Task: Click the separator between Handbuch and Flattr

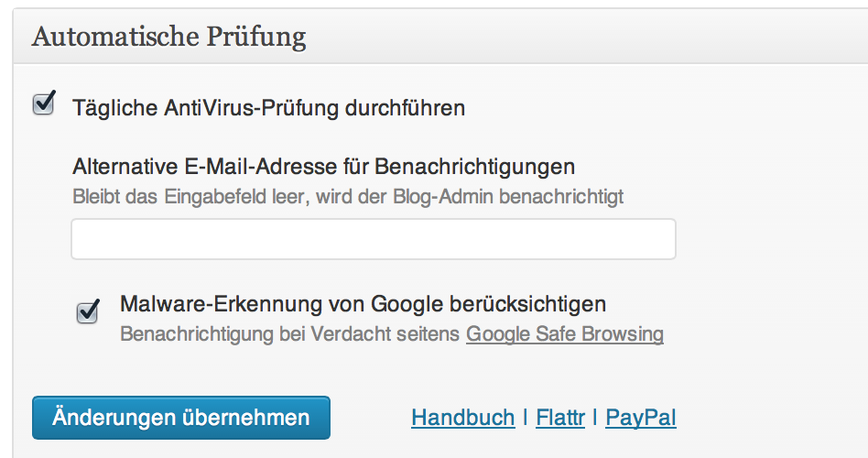Action: click(526, 417)
